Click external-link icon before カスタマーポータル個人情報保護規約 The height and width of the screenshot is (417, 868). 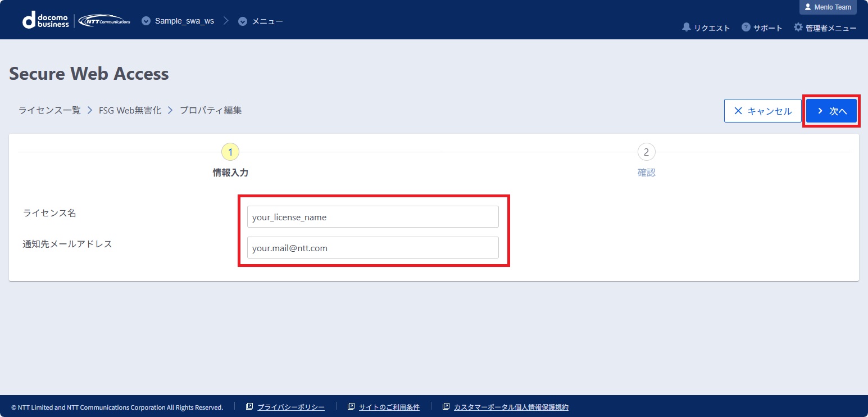446,406
